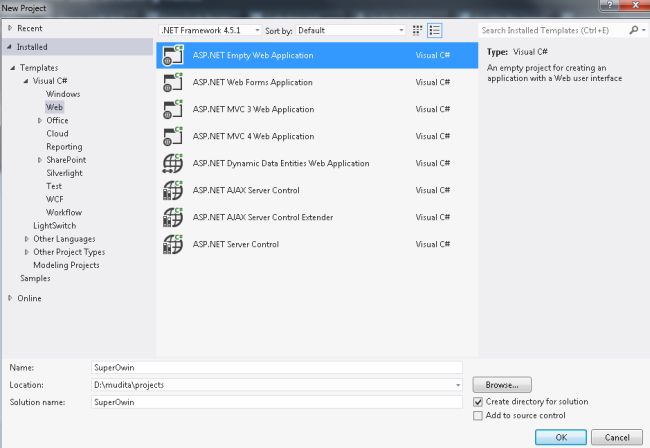650x448 pixels.
Task: Click the Cancel button
Action: (617, 437)
